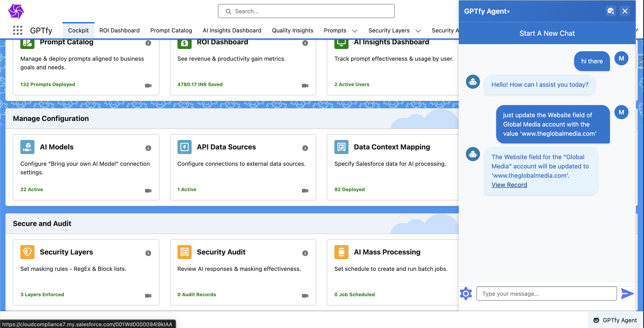Image resolution: width=644 pixels, height=328 pixels.
Task: Switch to the Cockpit tab
Action: click(x=78, y=30)
